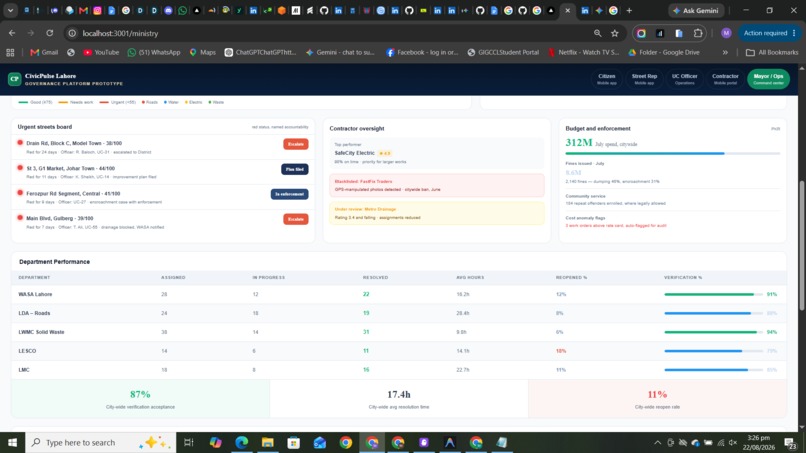Click the 'Blacklisted: FastFix Traders' alert
Image resolution: width=806 pixels, height=453 pixels.
click(x=436, y=185)
